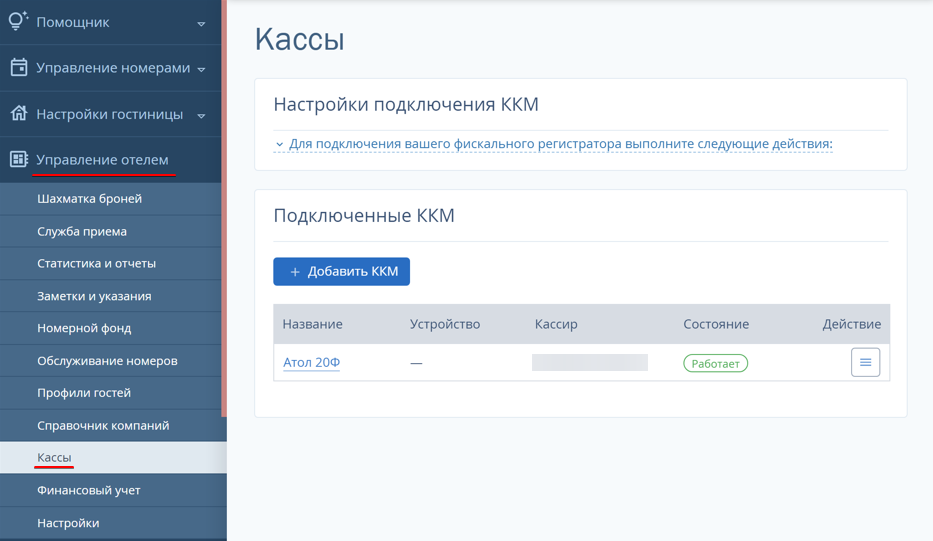Image resolution: width=933 pixels, height=541 pixels.
Task: Click the Работает status badge
Action: pyautogui.click(x=715, y=363)
